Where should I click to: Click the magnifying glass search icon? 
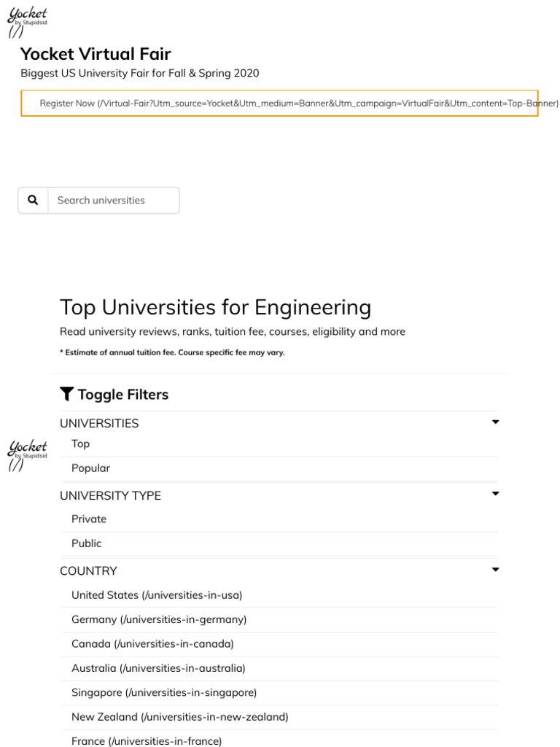[x=33, y=200]
